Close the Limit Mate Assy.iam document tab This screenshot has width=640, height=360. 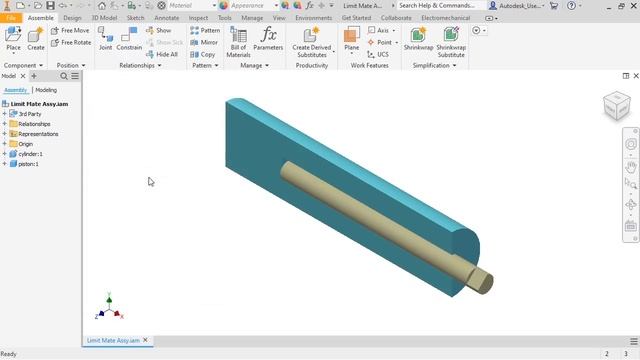(145, 340)
